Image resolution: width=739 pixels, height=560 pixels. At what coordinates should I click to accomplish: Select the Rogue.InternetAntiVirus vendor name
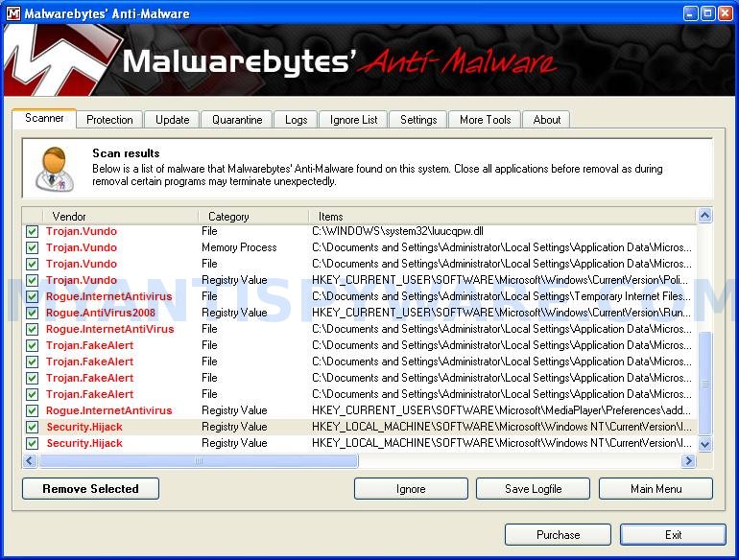pyautogui.click(x=109, y=329)
